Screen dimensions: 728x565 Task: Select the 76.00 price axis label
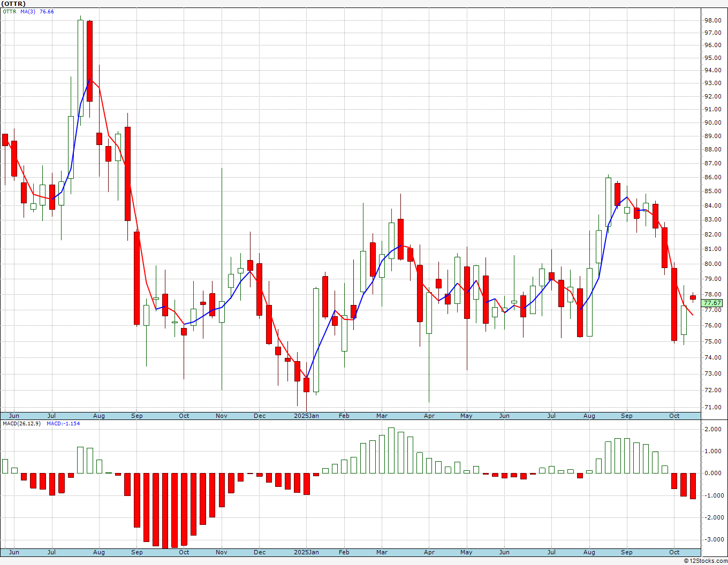point(712,326)
